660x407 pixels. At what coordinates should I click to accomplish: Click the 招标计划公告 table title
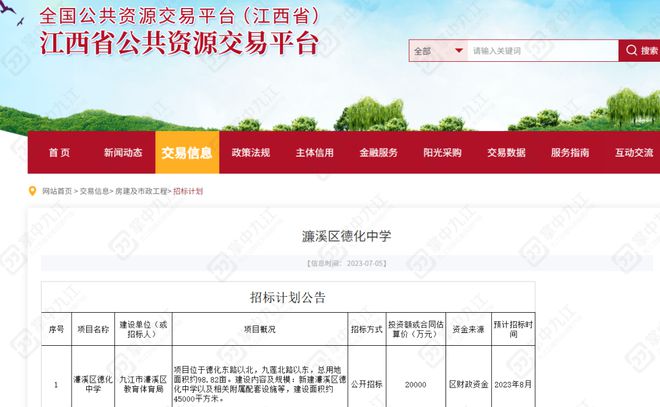pyautogui.click(x=288, y=298)
